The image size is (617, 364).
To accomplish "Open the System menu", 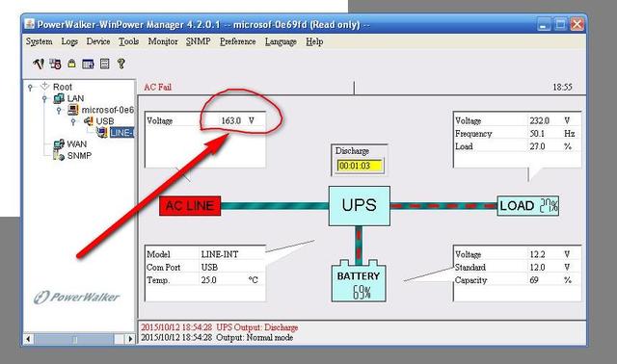I will pos(39,41).
